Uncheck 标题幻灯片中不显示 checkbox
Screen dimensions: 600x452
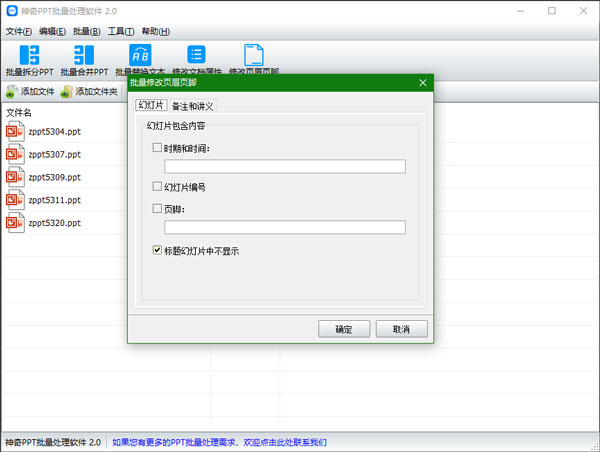click(x=157, y=251)
